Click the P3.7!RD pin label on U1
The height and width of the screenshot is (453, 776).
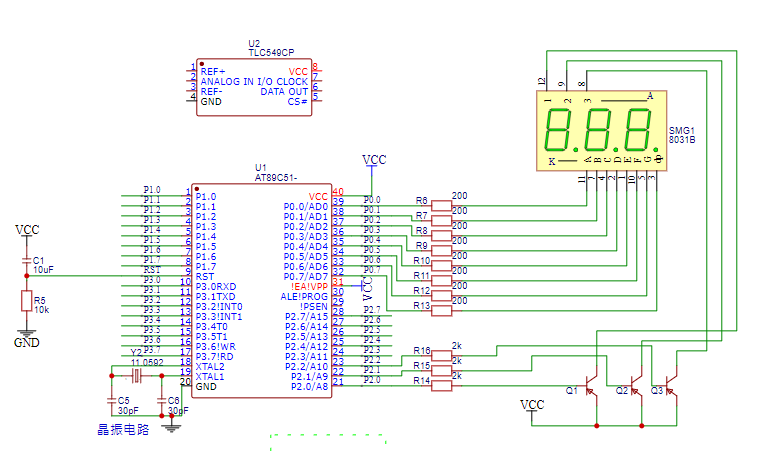(x=214, y=356)
